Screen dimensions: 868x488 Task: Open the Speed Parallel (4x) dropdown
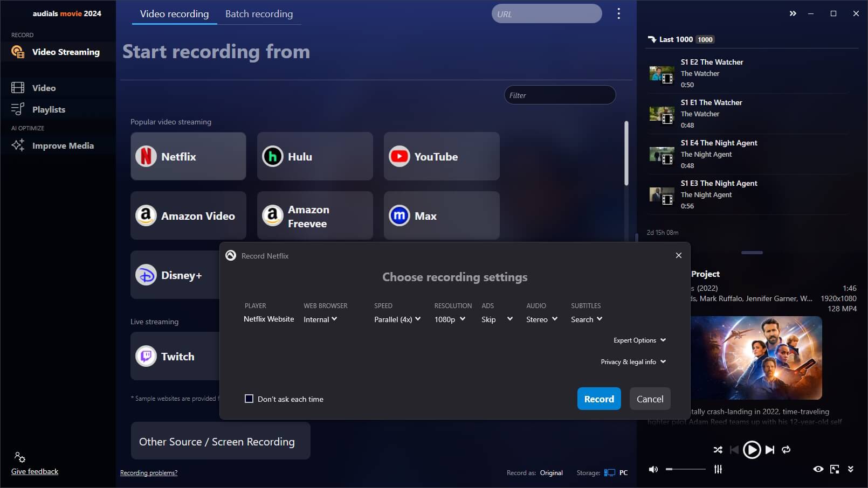(397, 319)
